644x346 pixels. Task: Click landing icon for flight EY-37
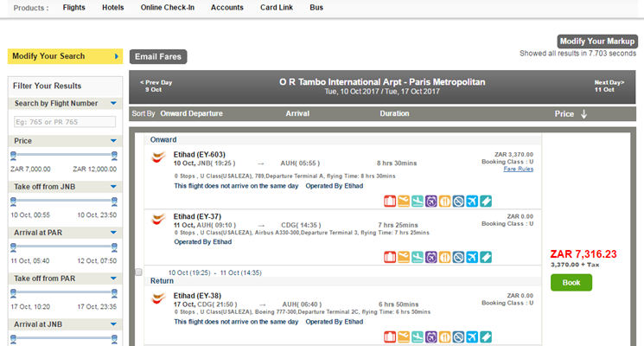click(x=418, y=257)
